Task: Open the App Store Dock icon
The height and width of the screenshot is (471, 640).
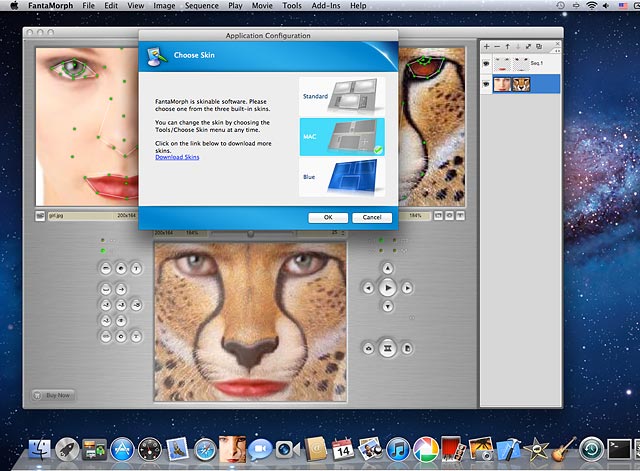Action: [x=122, y=450]
